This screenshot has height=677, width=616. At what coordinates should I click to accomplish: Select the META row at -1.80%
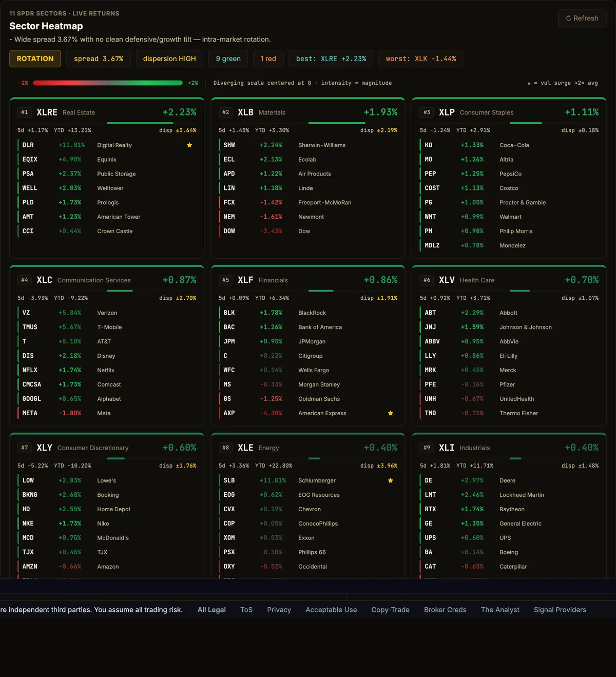(107, 413)
